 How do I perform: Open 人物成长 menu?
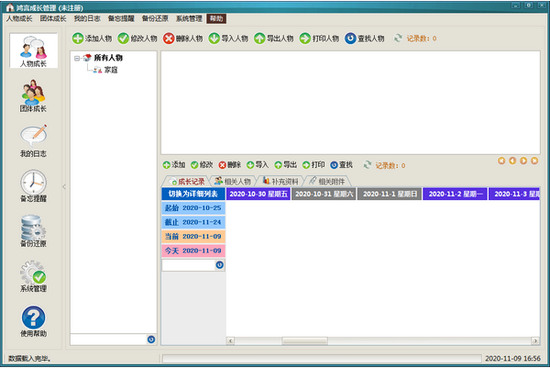pyautogui.click(x=19, y=19)
